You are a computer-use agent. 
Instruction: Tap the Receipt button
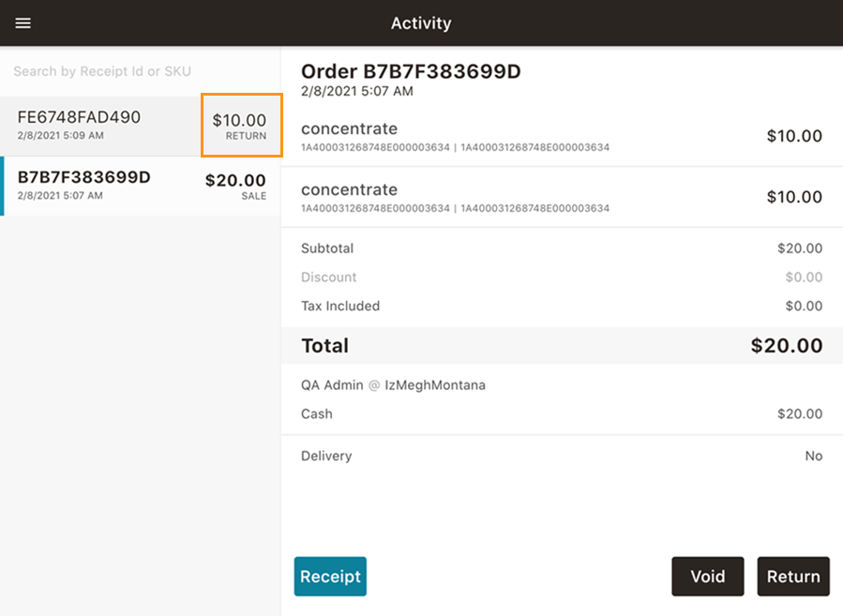330,577
